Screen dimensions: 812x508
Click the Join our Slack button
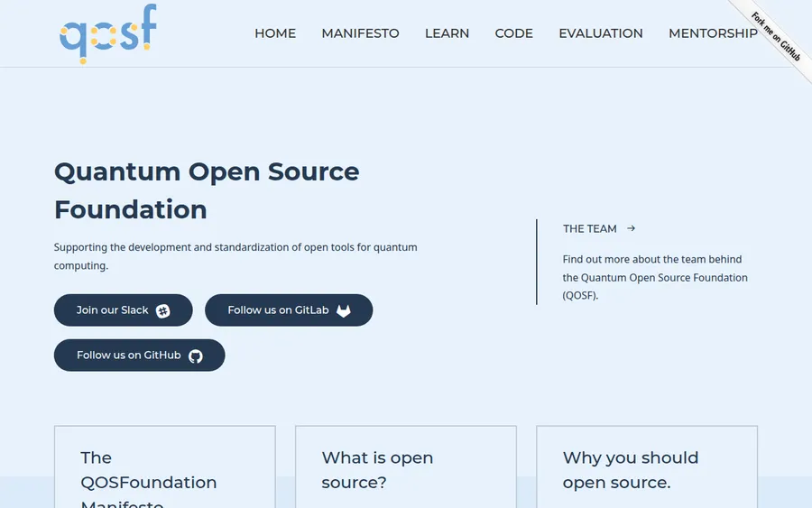[124, 310]
